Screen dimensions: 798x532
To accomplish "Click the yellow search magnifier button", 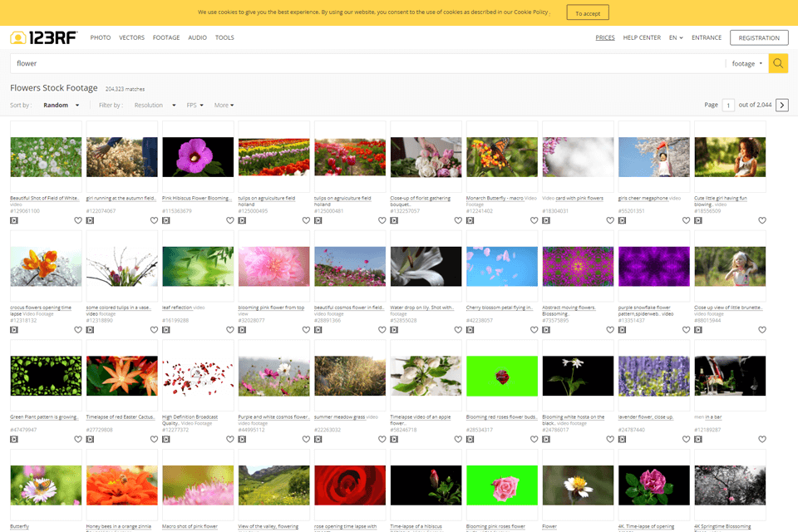I will click(x=777, y=63).
